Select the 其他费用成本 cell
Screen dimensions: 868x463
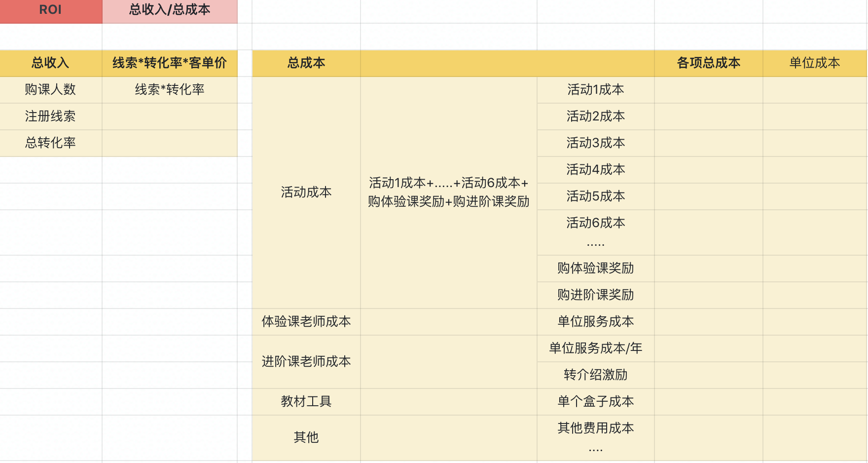pyautogui.click(x=596, y=438)
